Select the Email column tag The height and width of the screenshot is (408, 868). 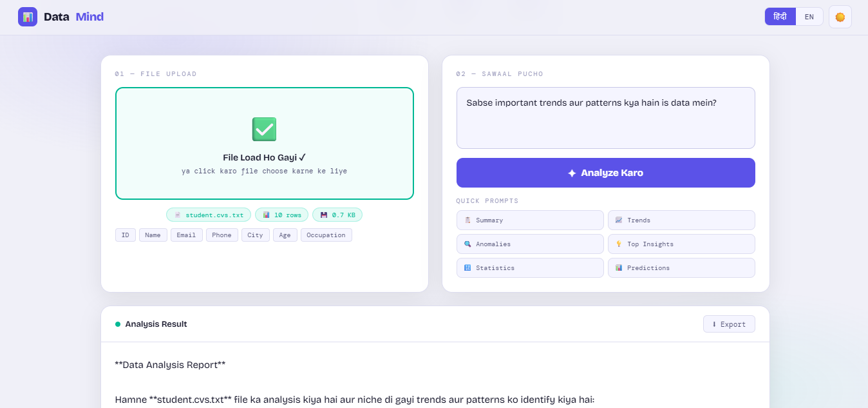point(187,235)
